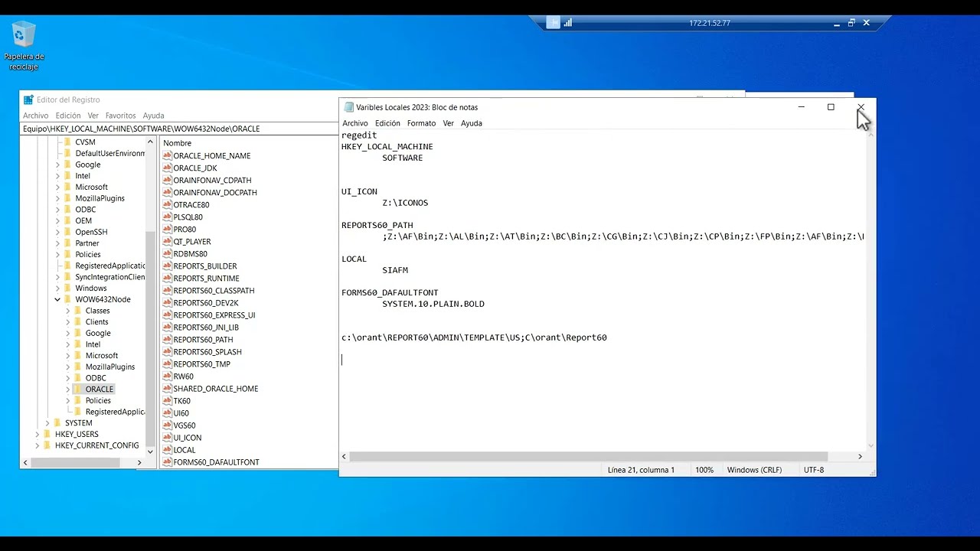
Task: Expand the SYSTEM key node
Action: point(47,422)
